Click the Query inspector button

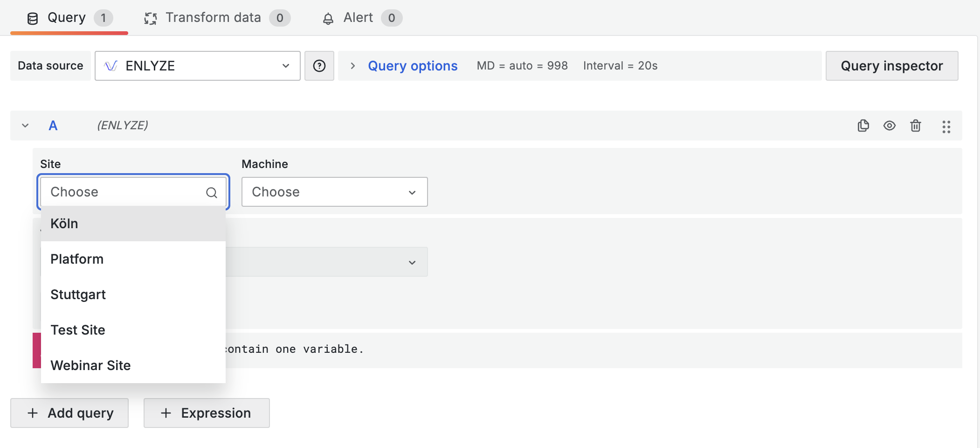tap(891, 66)
